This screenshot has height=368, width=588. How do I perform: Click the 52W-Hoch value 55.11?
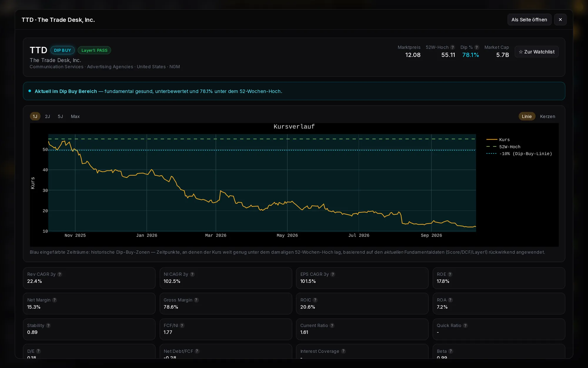448,55
